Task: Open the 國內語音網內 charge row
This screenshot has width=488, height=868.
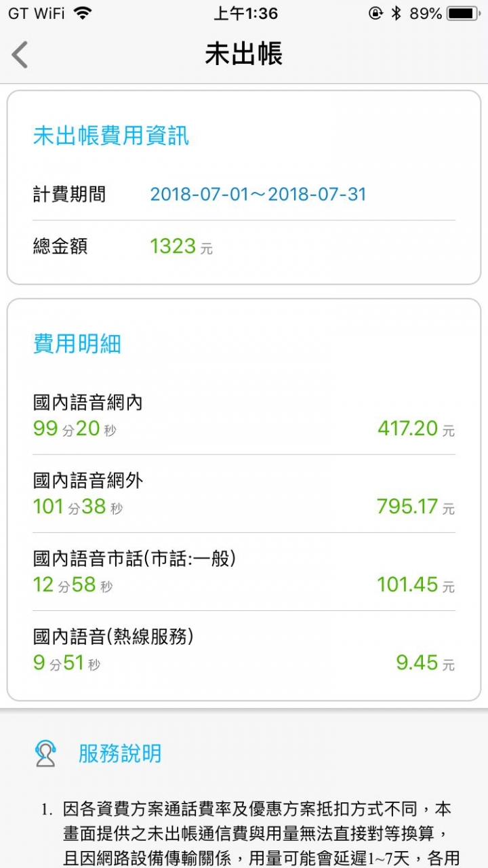Action: tap(244, 415)
